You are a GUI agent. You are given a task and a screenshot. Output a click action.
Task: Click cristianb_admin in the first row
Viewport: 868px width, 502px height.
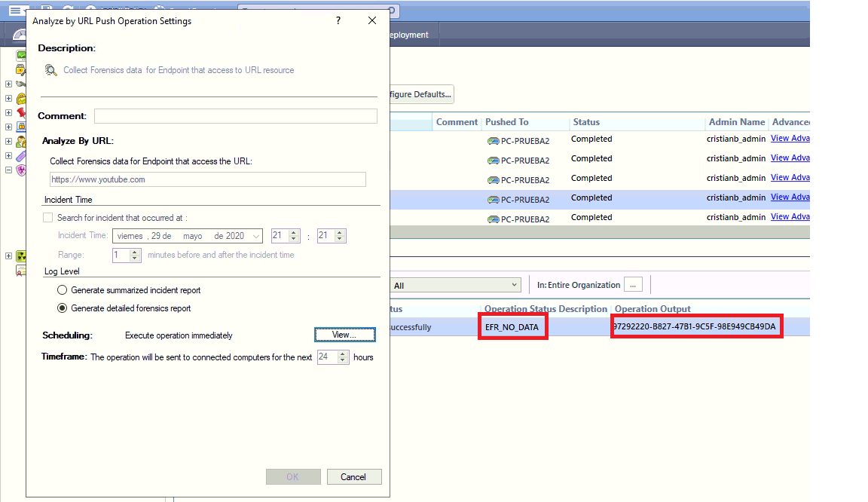(736, 139)
